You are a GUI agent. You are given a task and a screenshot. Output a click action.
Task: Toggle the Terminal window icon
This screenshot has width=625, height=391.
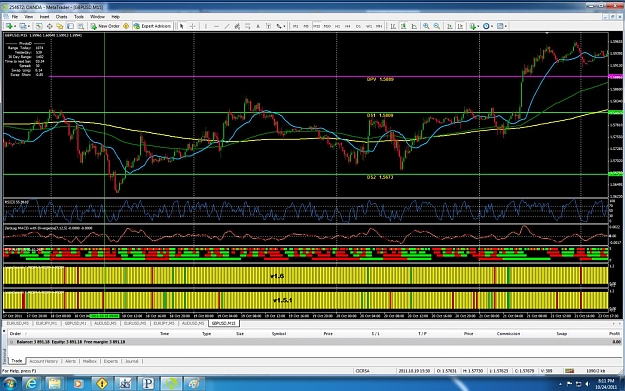(x=70, y=26)
